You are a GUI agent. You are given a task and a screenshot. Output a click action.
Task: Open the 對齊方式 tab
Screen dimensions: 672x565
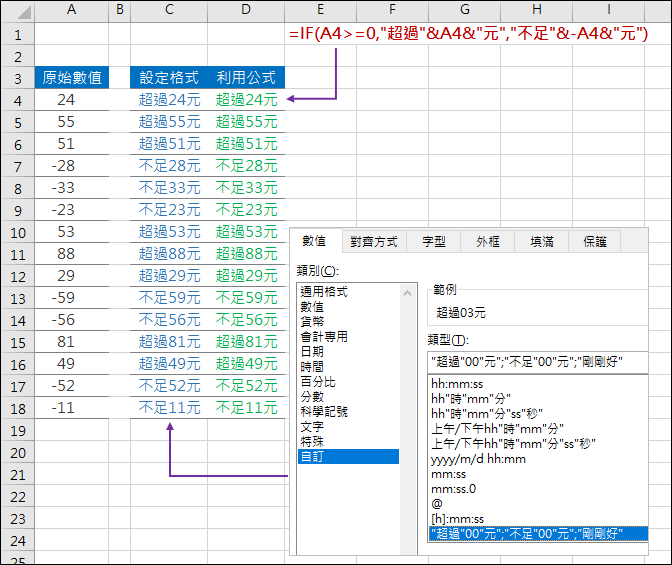[374, 242]
